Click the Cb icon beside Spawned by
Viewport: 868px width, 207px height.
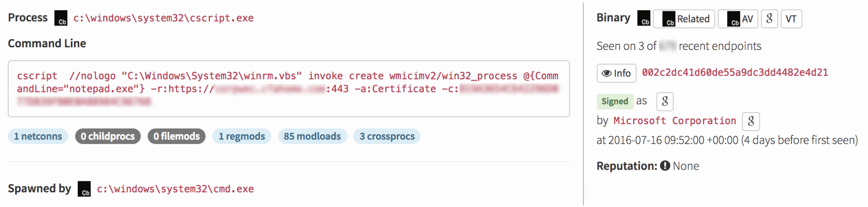pyautogui.click(x=84, y=189)
